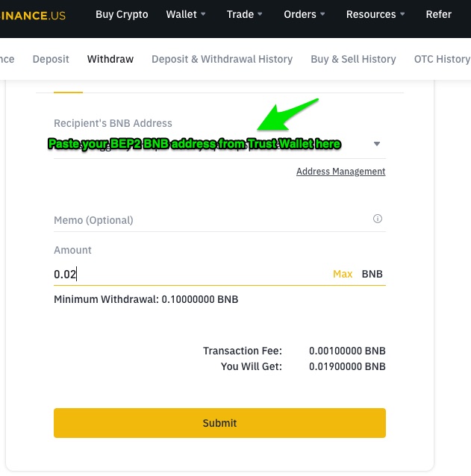Click the Binance.US logo

pyautogui.click(x=33, y=15)
